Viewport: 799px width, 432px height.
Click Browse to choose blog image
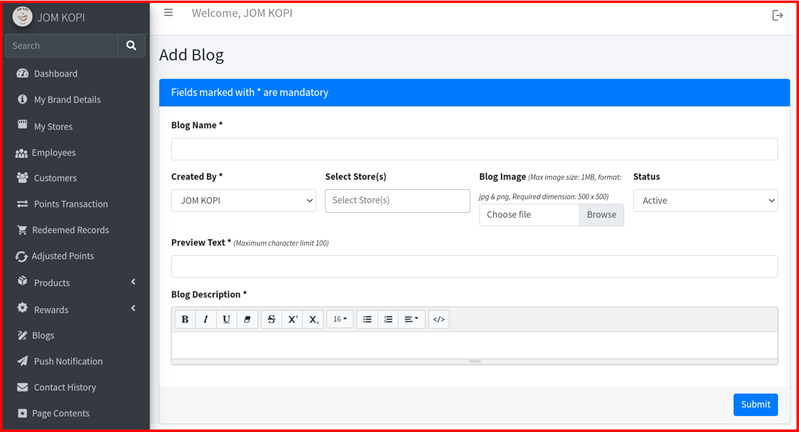[601, 215]
